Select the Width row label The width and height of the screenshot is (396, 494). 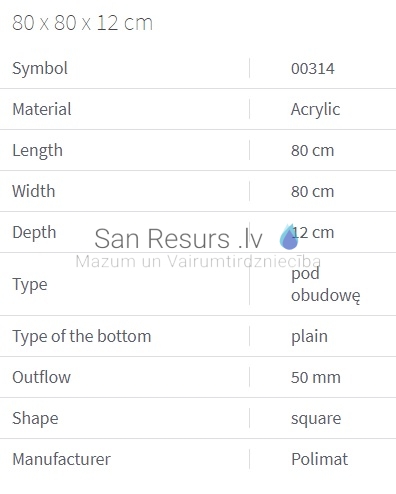click(x=34, y=191)
